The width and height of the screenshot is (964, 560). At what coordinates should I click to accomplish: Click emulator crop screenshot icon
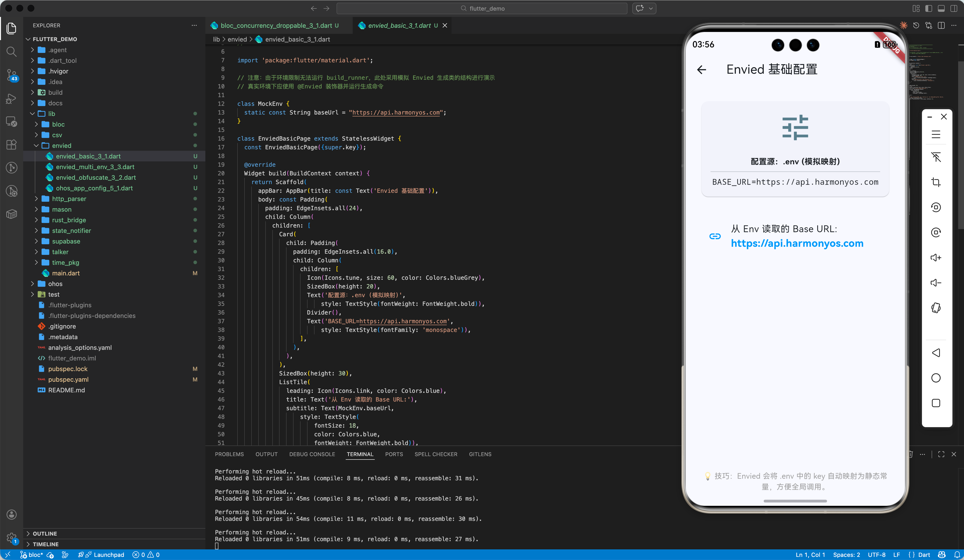coord(936,182)
